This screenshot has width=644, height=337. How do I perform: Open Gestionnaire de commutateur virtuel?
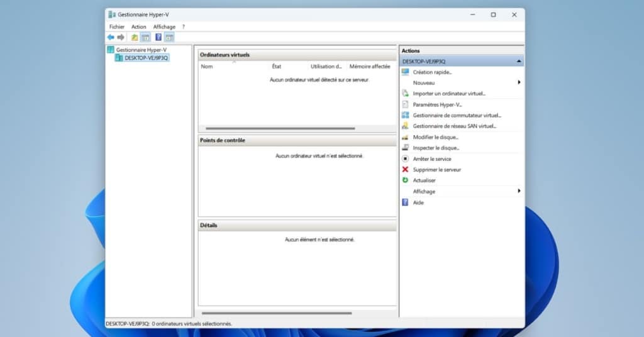pyautogui.click(x=457, y=115)
